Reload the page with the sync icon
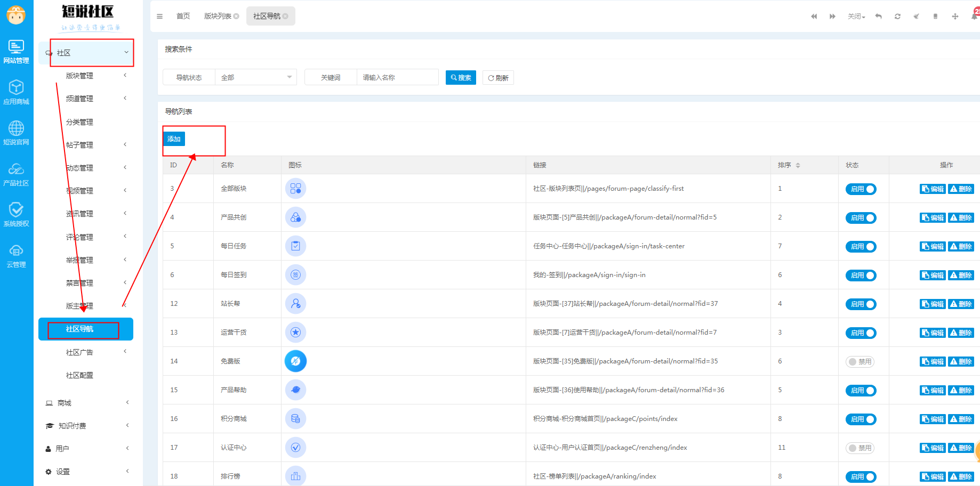The height and width of the screenshot is (486, 980). (x=898, y=17)
